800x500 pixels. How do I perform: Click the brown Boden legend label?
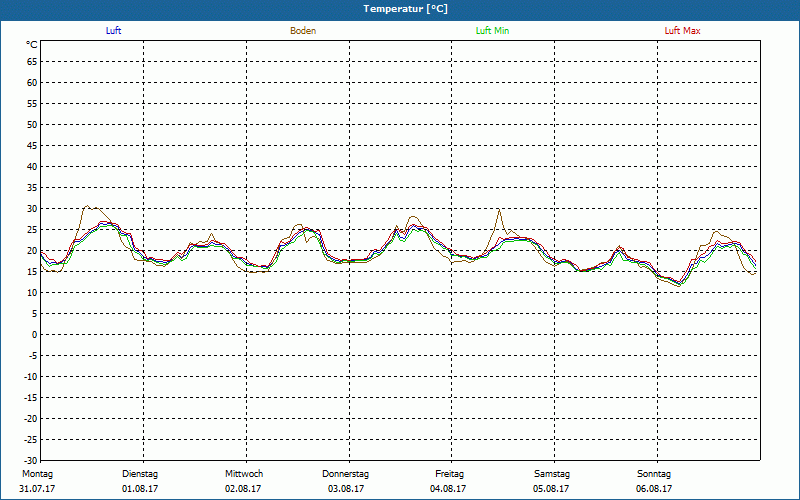point(303,31)
